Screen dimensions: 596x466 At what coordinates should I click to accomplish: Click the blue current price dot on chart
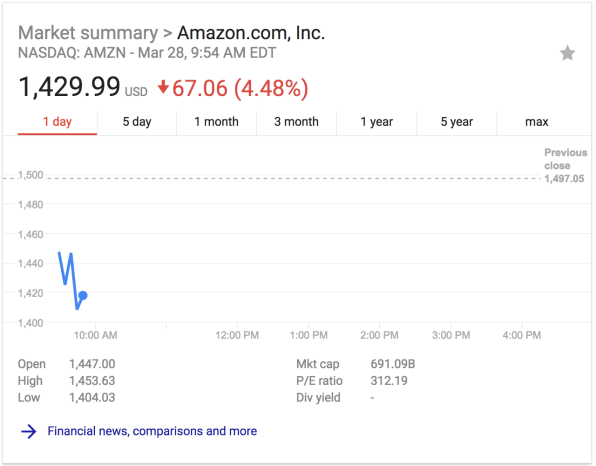[83, 295]
